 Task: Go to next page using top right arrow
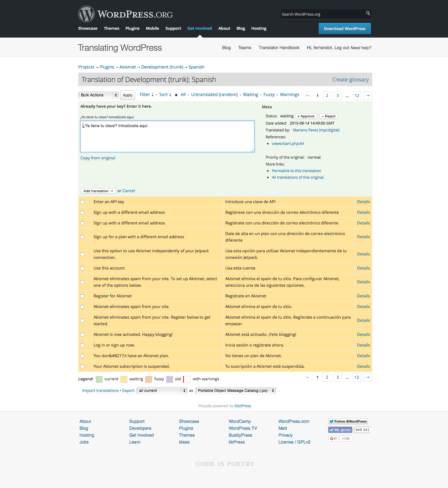point(368,95)
